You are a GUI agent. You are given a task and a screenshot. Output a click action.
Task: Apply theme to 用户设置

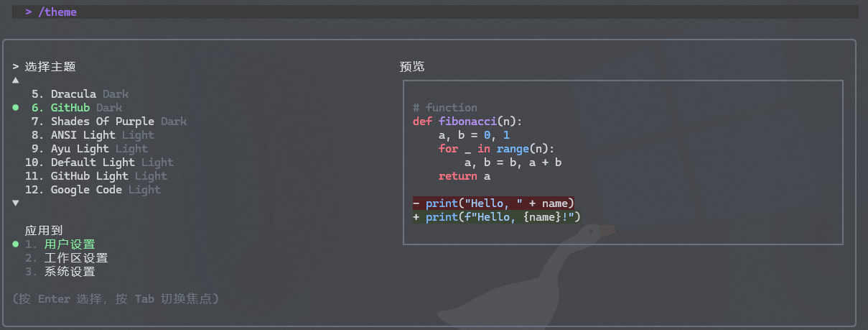(x=69, y=244)
